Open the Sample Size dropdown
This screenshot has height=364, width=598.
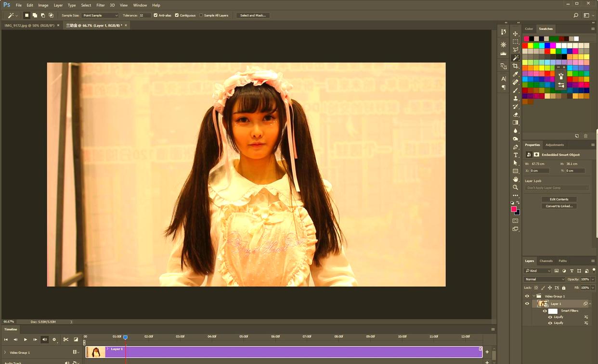click(100, 15)
